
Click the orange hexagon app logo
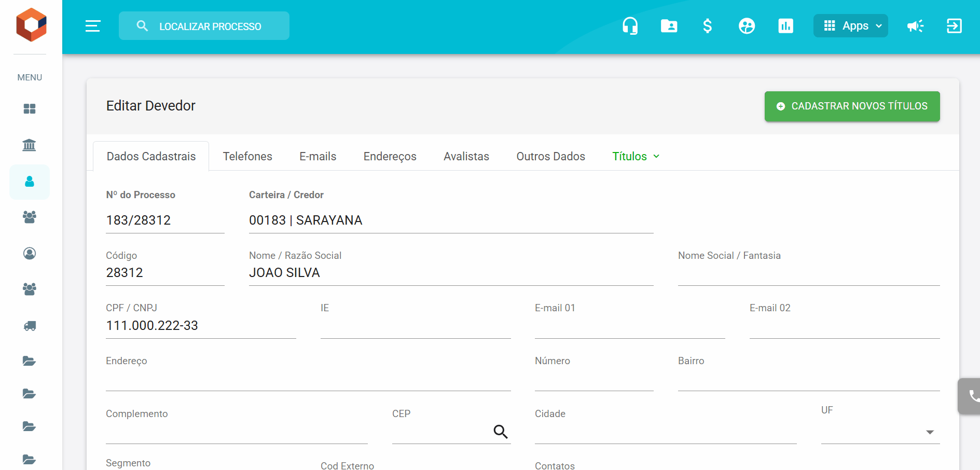(31, 24)
